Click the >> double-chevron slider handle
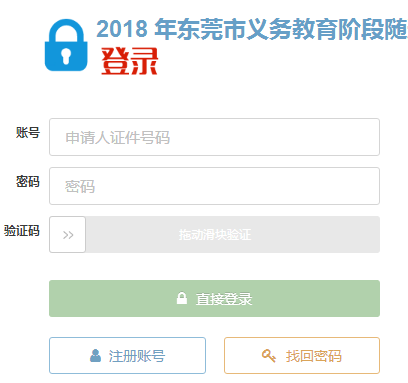408x383 pixels. coord(68,235)
